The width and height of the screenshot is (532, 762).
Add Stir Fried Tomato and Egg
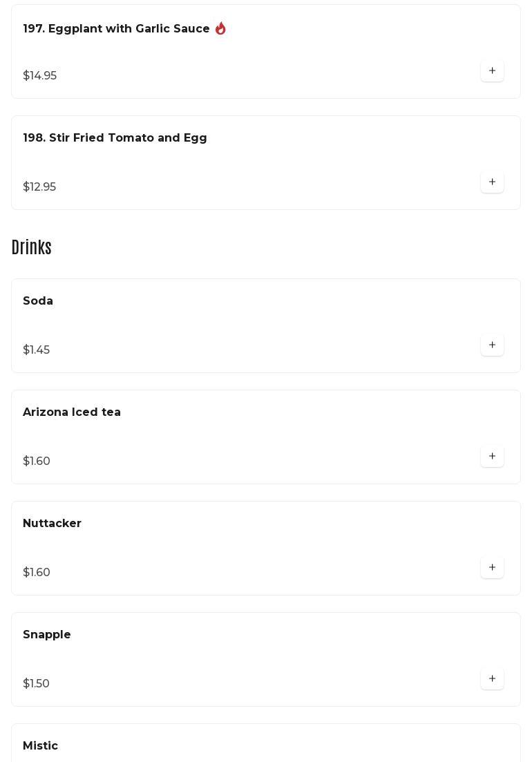492,182
